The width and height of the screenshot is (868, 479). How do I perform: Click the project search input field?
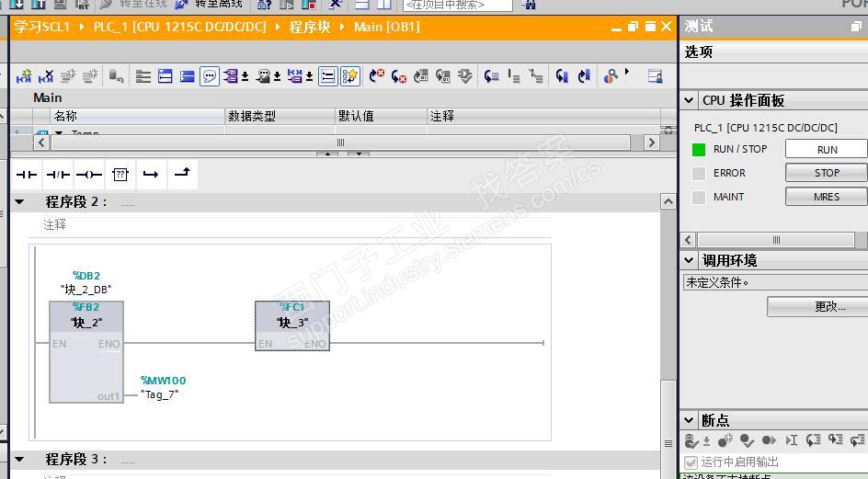pyautogui.click(x=457, y=5)
